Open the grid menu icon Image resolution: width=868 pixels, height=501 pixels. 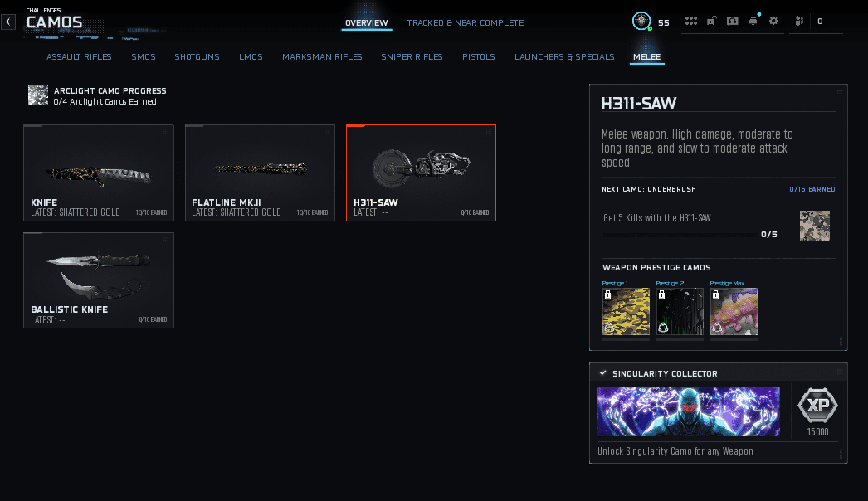click(691, 21)
